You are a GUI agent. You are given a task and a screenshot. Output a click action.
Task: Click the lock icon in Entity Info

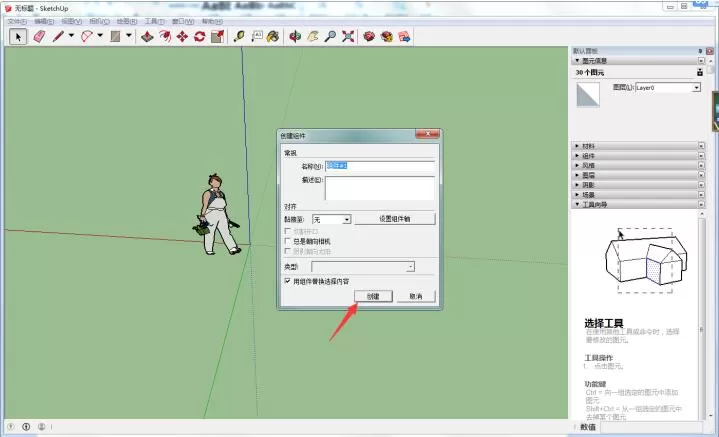coord(700,72)
